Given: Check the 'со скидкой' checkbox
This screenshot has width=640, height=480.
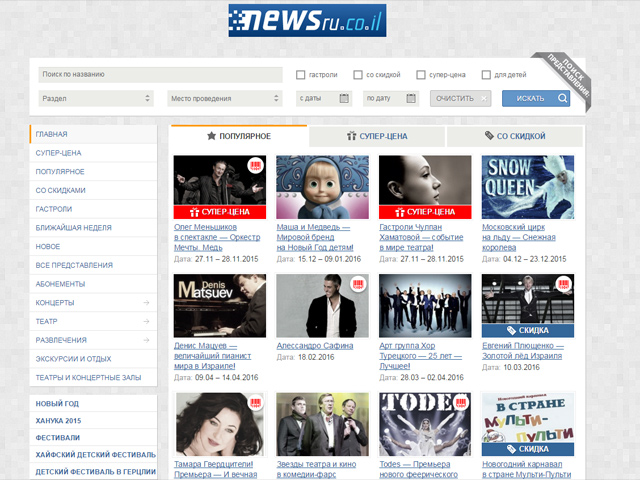Looking at the screenshot, I should (358, 75).
